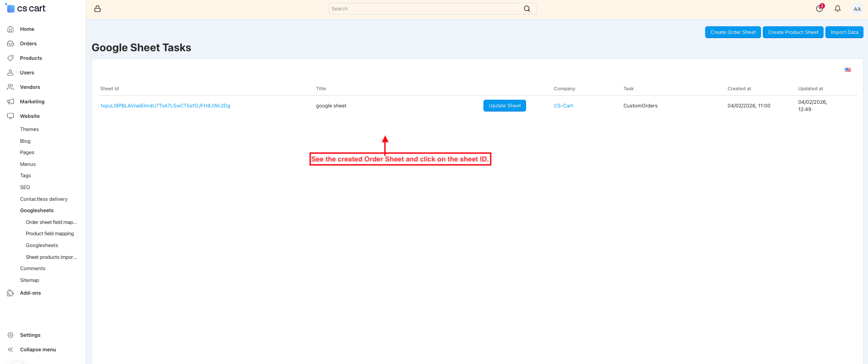This screenshot has width=868, height=364.
Task: Collapse the Googlesheets submenu
Action: (x=37, y=210)
